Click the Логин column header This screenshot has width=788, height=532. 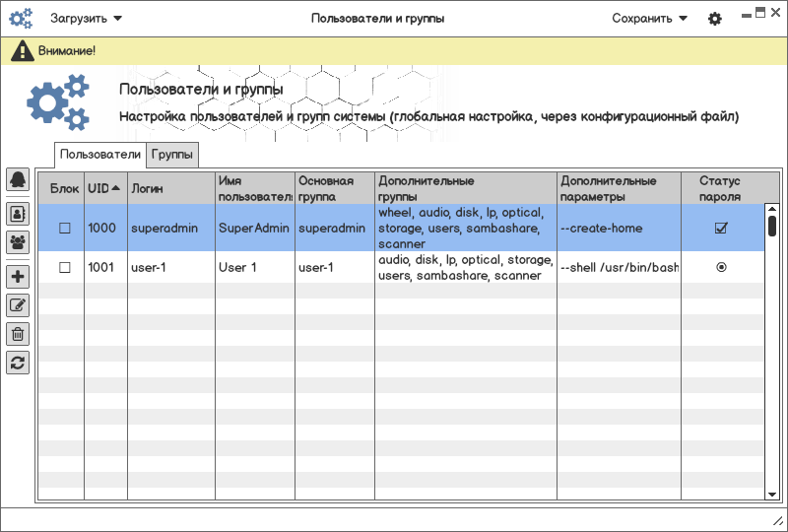(171, 188)
